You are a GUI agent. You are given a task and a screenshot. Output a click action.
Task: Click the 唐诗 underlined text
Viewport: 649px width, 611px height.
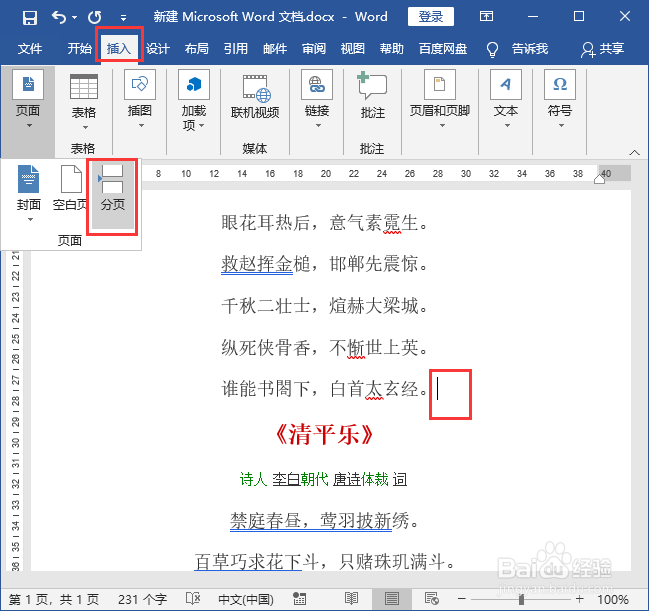346,479
